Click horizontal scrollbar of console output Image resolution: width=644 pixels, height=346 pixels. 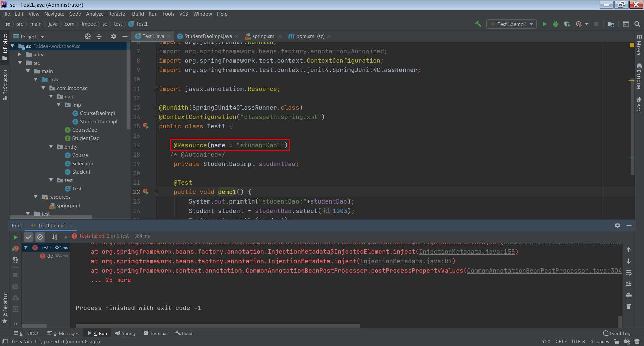(218, 326)
